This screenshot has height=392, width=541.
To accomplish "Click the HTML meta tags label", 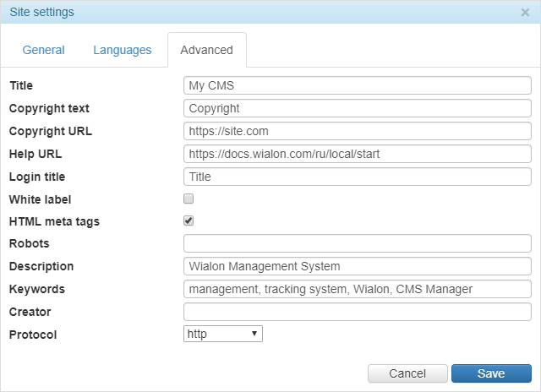I will pyautogui.click(x=54, y=222).
